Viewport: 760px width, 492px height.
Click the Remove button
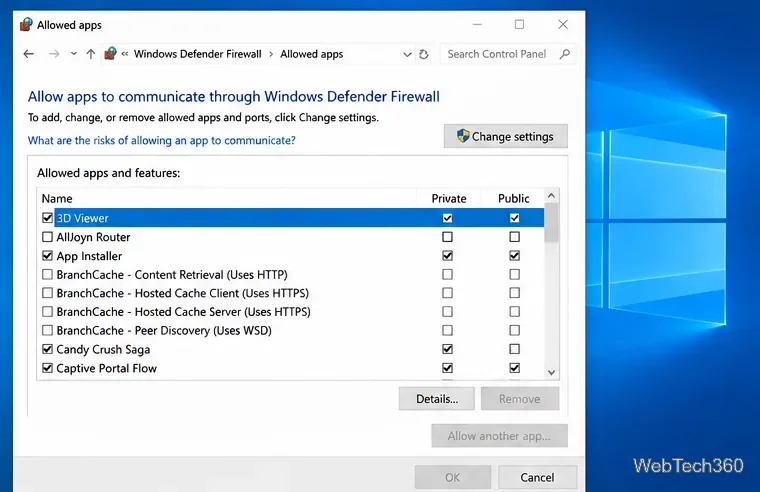pyautogui.click(x=520, y=398)
